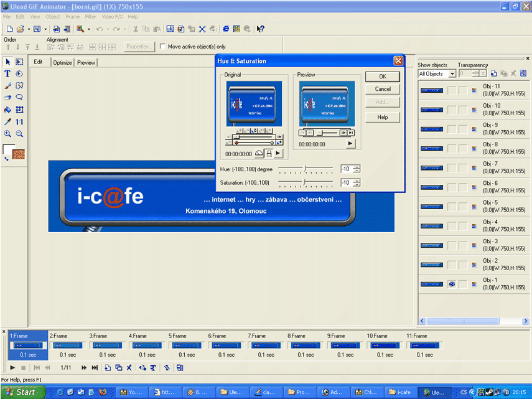
Task: Toggle visibility box for Obj - 11
Action: [x=452, y=91]
